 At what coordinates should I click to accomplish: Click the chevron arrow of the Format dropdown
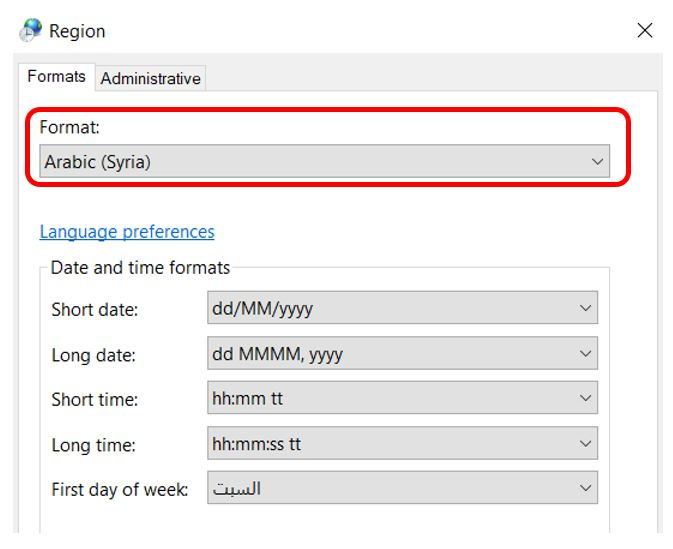pos(597,161)
